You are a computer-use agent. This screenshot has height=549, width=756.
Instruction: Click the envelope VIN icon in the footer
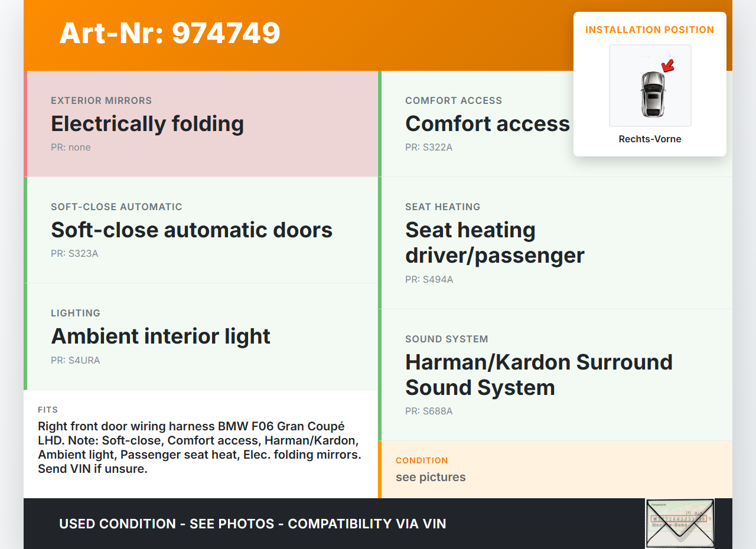click(x=680, y=524)
